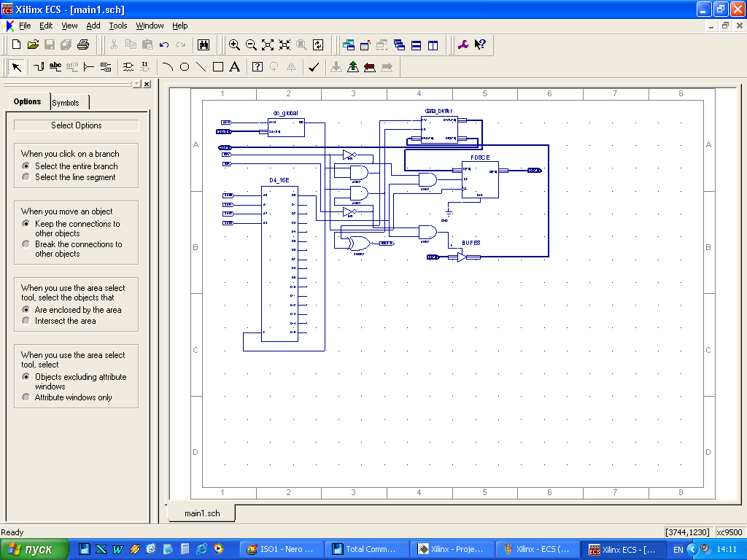Close the Options side panel

pos(147,85)
